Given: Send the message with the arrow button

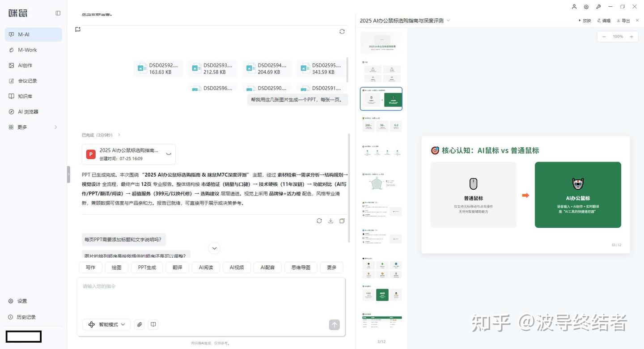Looking at the screenshot, I should point(334,325).
